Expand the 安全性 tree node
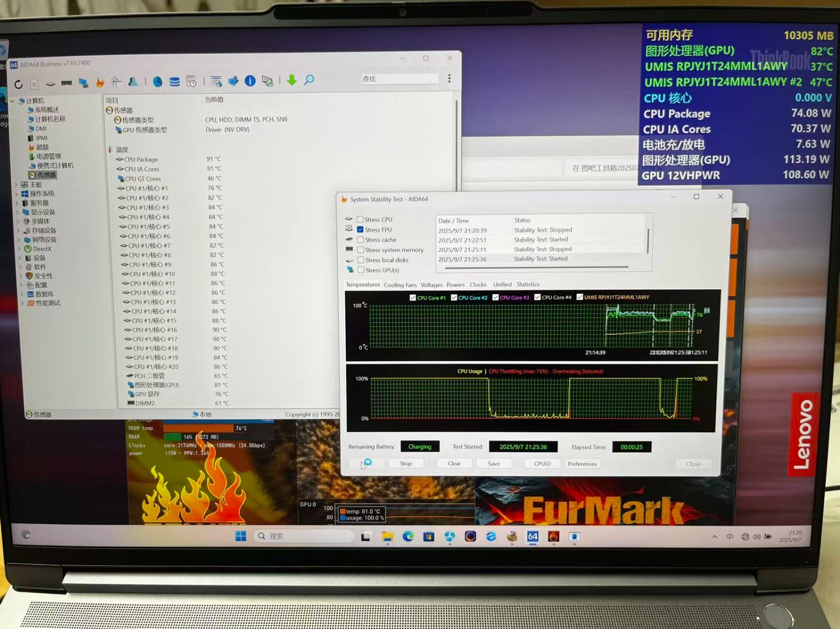Screen dimensions: 840x629 [x=21, y=275]
